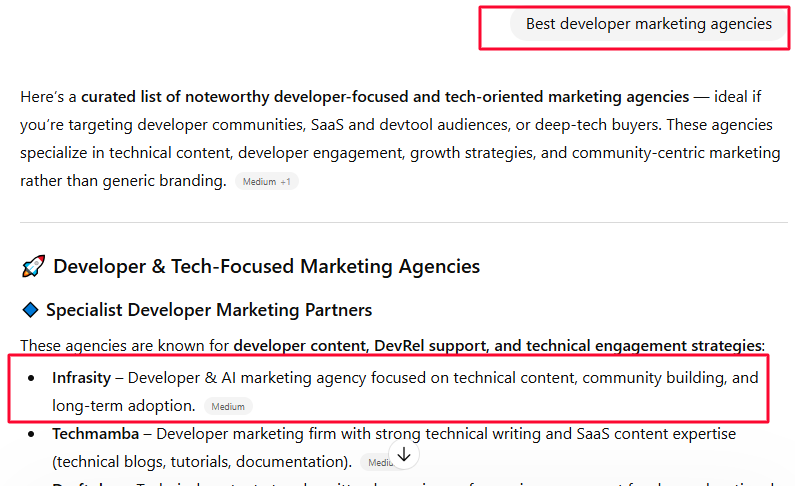This screenshot has width=795, height=486.
Task: Click the 'Infrasity' agency name
Action: (81, 378)
